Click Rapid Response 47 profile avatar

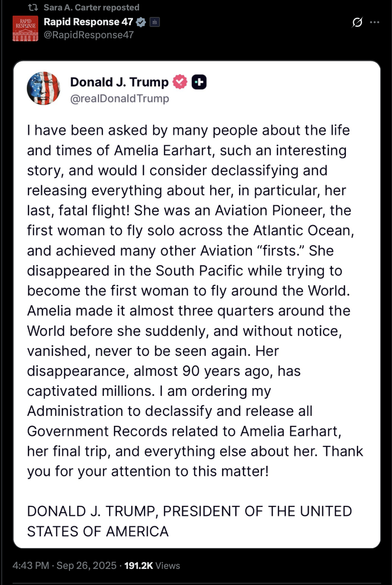(x=25, y=28)
